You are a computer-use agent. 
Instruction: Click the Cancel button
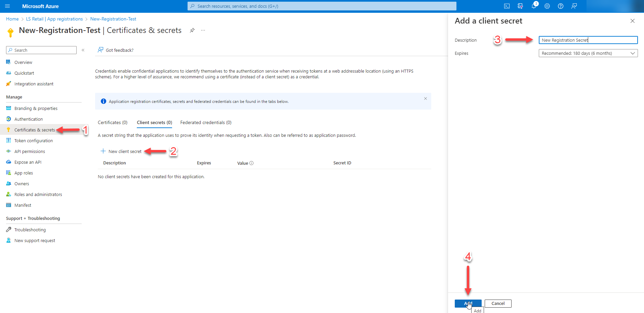point(498,303)
